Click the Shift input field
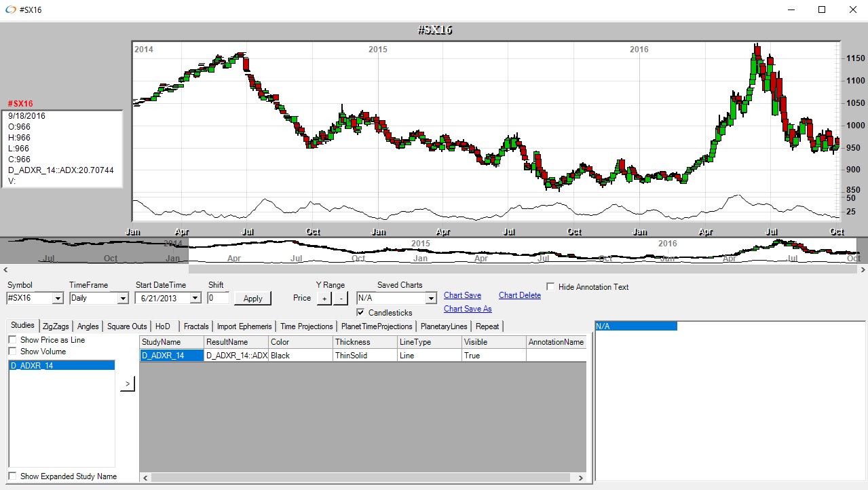Image resolution: width=868 pixels, height=490 pixels. 218,299
